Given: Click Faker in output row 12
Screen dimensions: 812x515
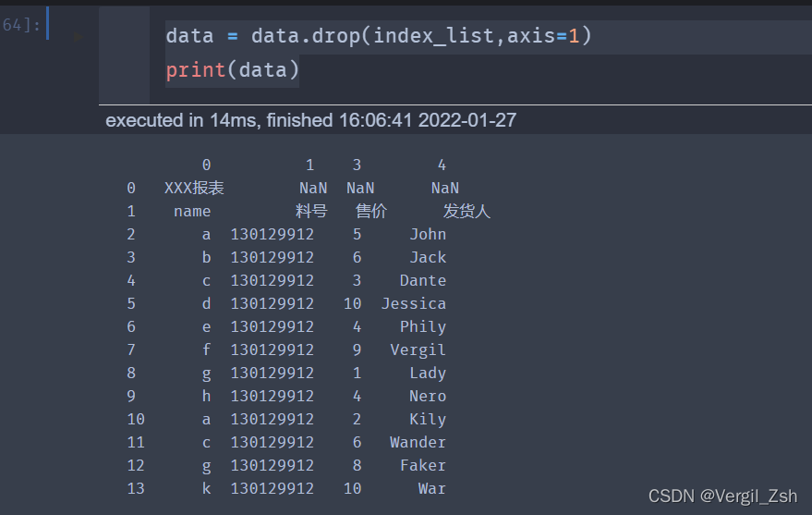Looking at the screenshot, I should click(x=422, y=465).
